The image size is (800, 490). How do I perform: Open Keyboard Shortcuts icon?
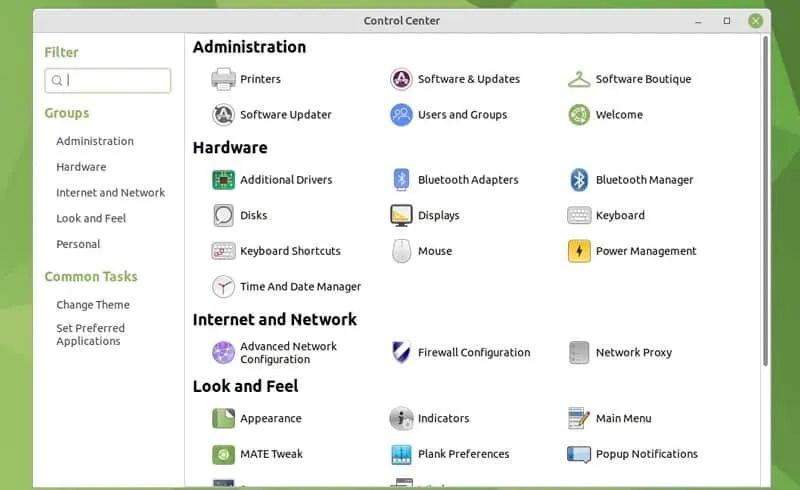point(223,251)
